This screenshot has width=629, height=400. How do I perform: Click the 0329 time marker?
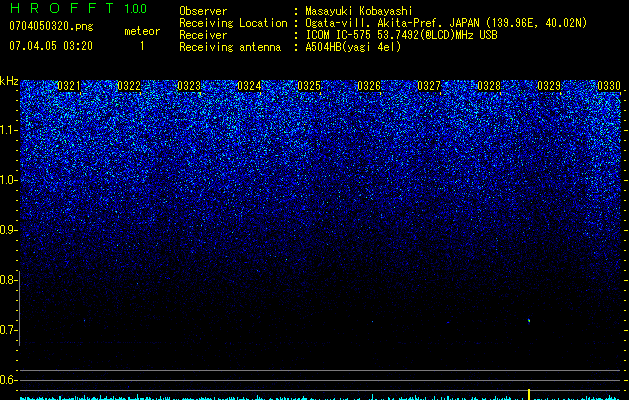click(x=549, y=86)
